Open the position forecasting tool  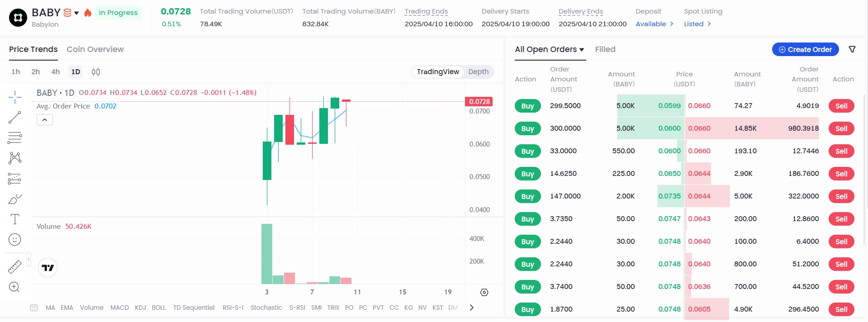(x=15, y=179)
